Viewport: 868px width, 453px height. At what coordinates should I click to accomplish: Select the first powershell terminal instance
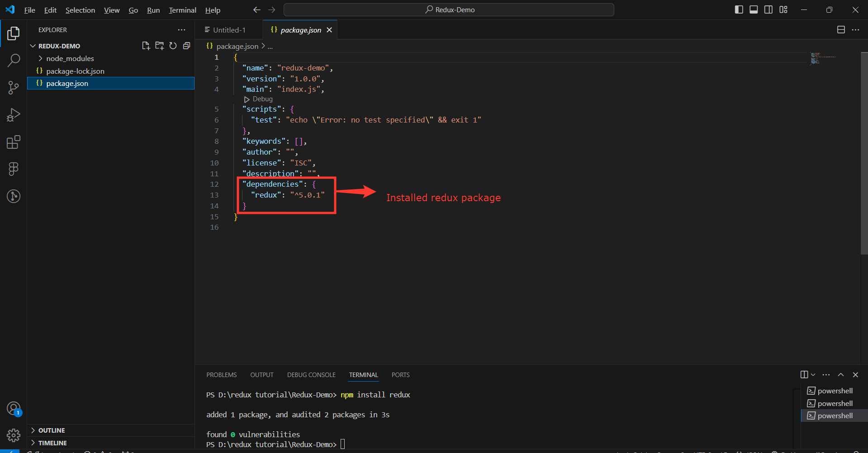(x=834, y=391)
